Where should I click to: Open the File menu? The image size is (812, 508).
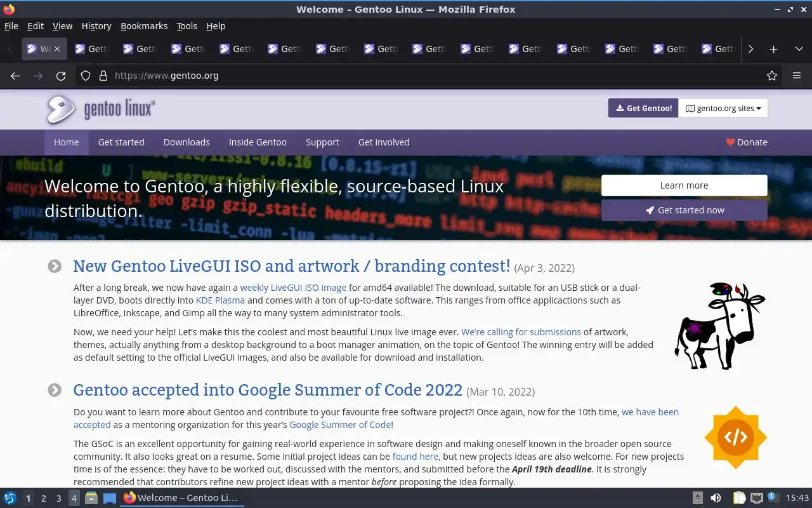[x=11, y=26]
